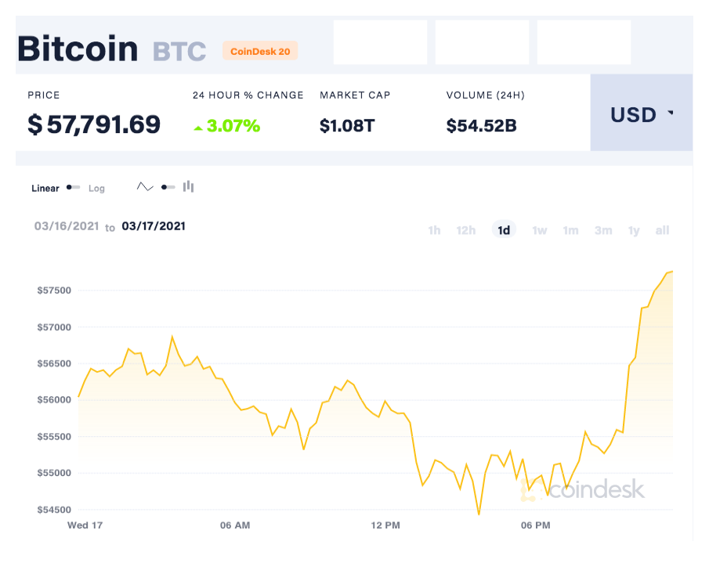Show the 3m time range
This screenshot has width=709, height=588.
(603, 230)
